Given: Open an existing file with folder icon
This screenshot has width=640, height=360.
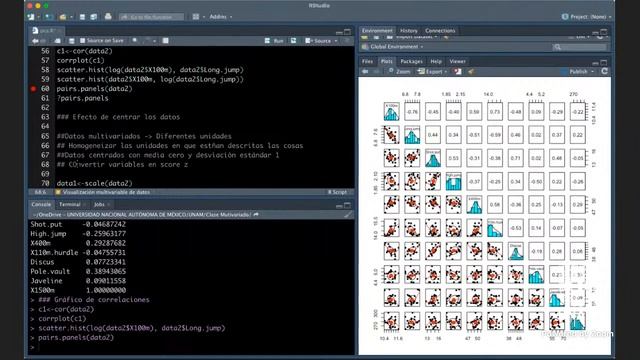Looking at the screenshot, I should point(62,17).
